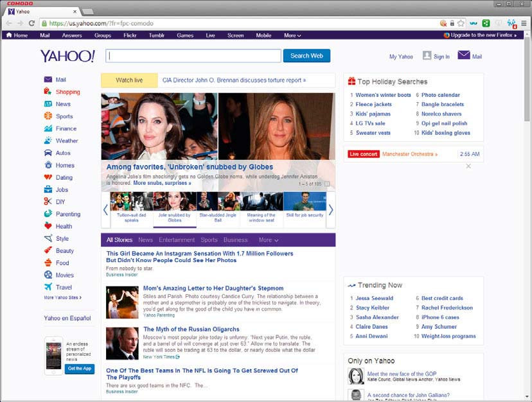
Task: Open Tumblr in the top navigation bar
Action: coord(157,35)
